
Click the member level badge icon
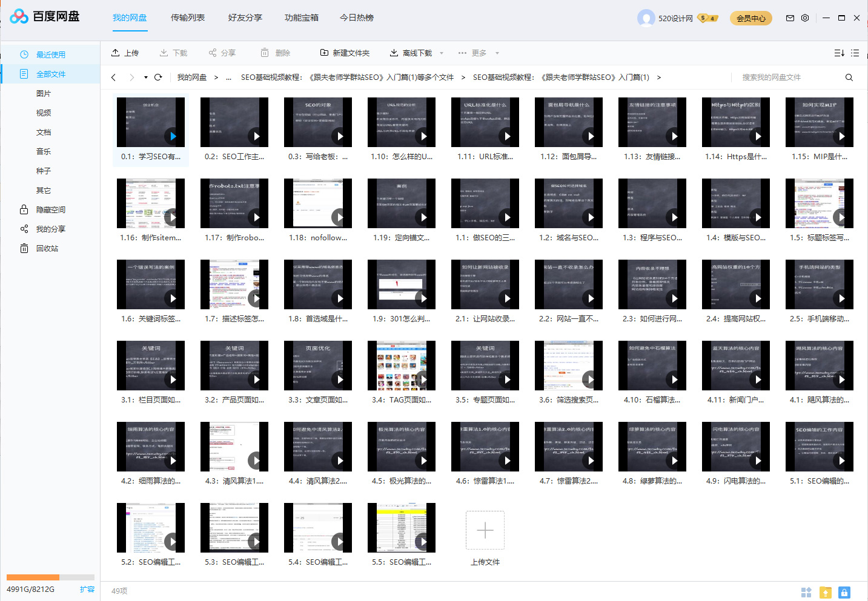click(707, 18)
